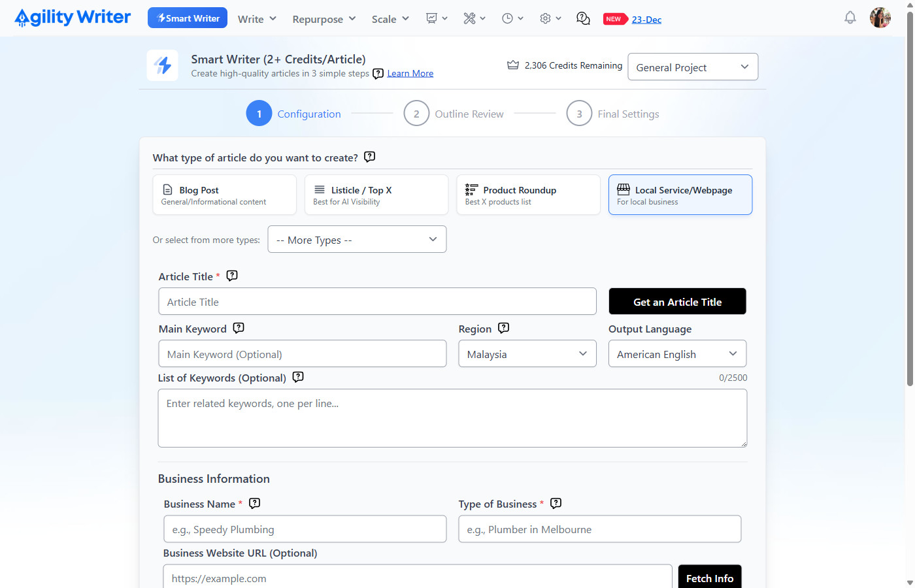This screenshot has height=588, width=915.
Task: Open the Learn More link
Action: coord(410,73)
